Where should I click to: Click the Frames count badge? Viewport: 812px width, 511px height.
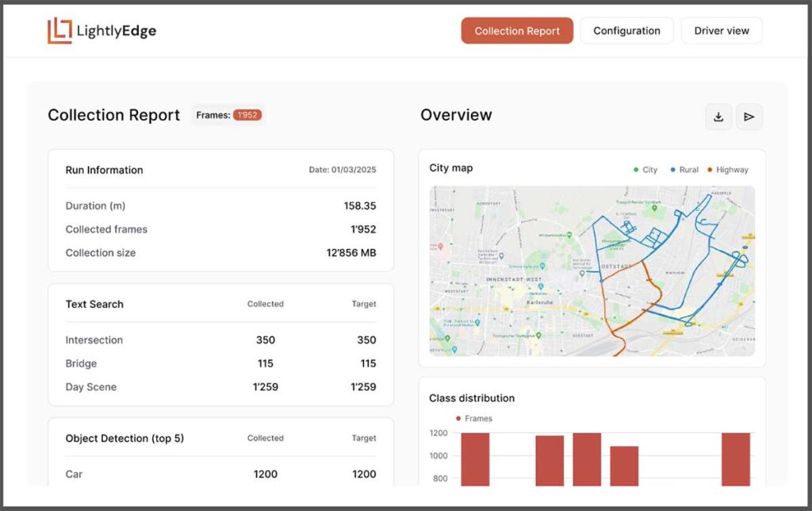click(247, 115)
